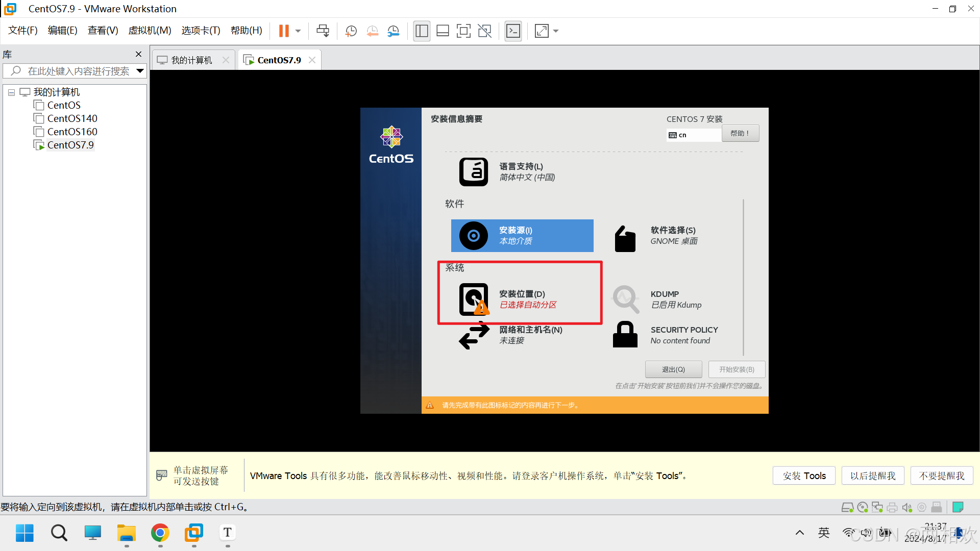Toggle the library sidebar view
The height and width of the screenshot is (551, 980).
[422, 31]
